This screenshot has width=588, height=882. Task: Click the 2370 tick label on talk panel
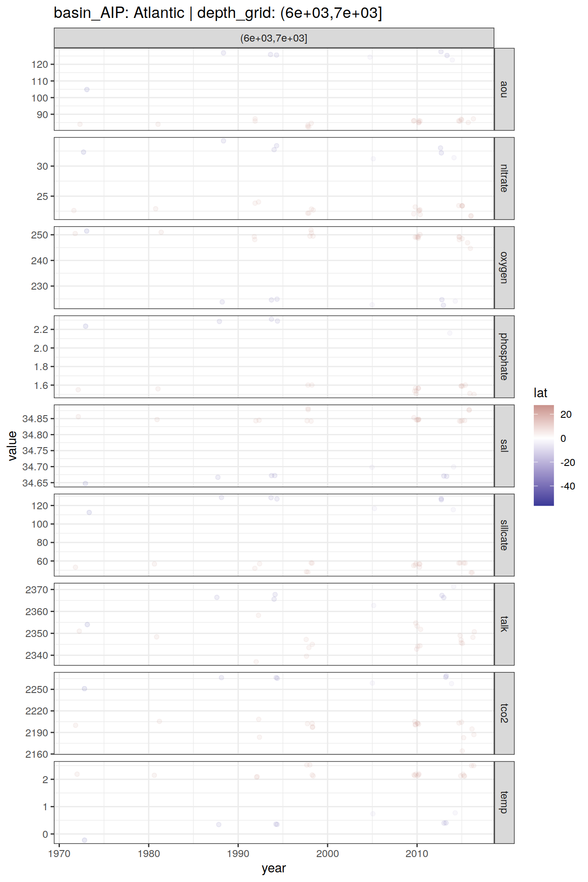point(37,590)
